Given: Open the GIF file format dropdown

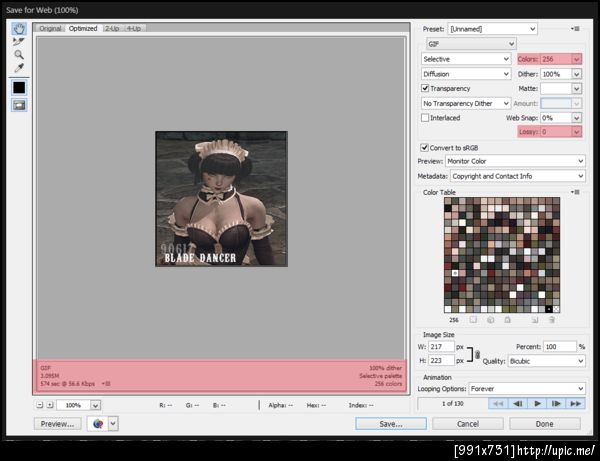Looking at the screenshot, I should tap(471, 44).
